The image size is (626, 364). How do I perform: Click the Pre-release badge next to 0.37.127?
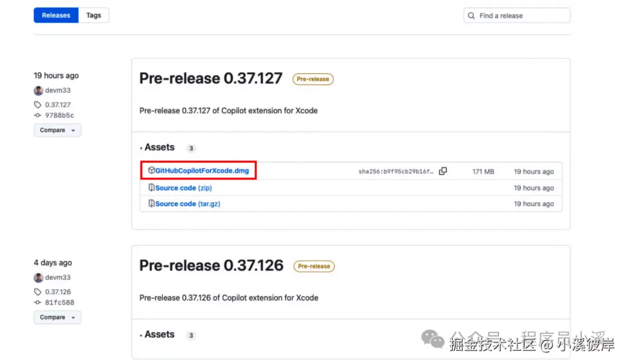coord(313,79)
